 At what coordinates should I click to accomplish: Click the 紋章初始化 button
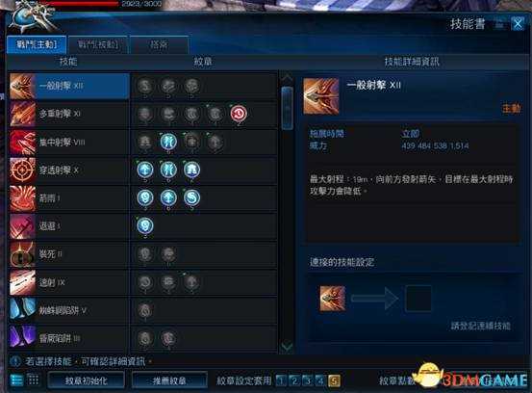(x=87, y=380)
